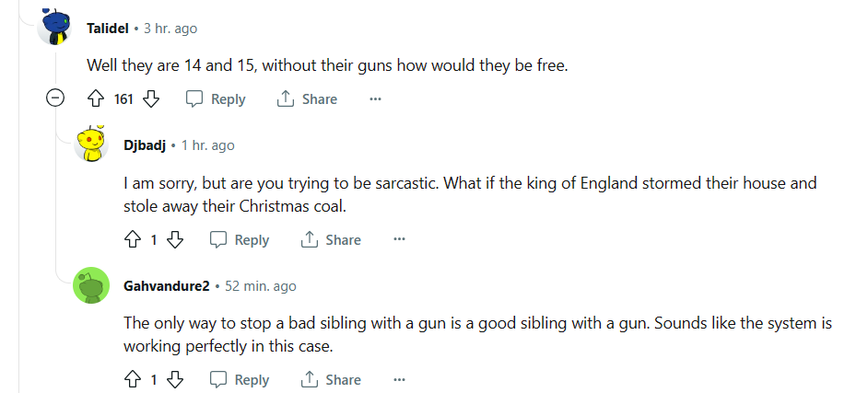Open Gahvandure2's green avatar
This screenshot has height=393, width=868.
tap(91, 285)
